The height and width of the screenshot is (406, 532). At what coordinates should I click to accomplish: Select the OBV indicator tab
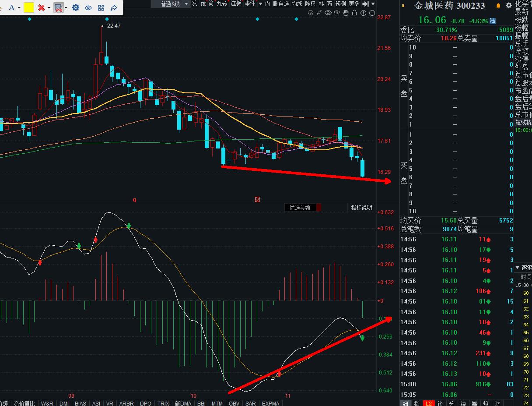tap(234, 403)
